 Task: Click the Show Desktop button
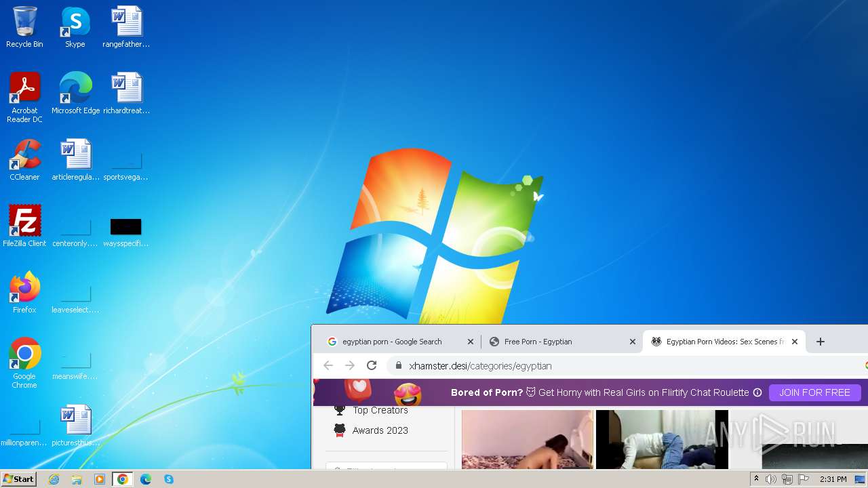(861, 479)
